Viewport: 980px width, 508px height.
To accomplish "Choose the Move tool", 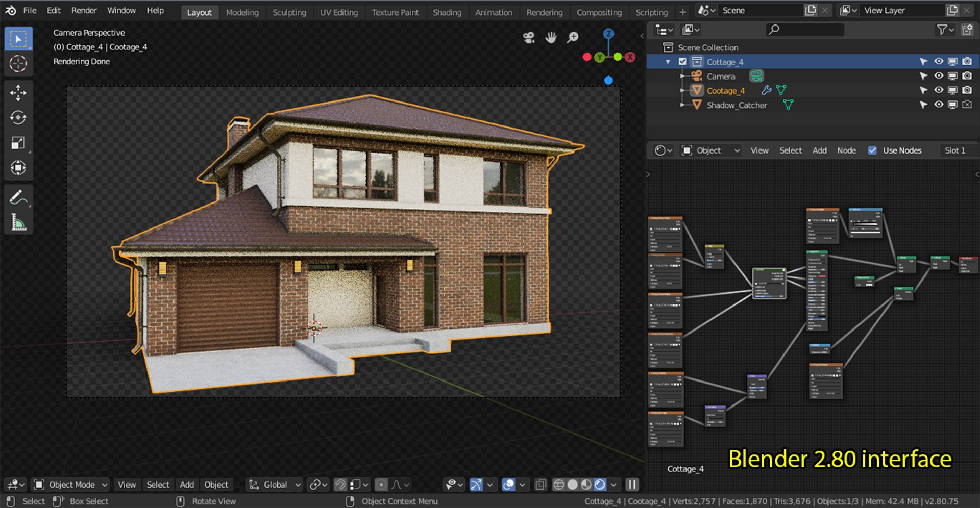I will (x=18, y=93).
